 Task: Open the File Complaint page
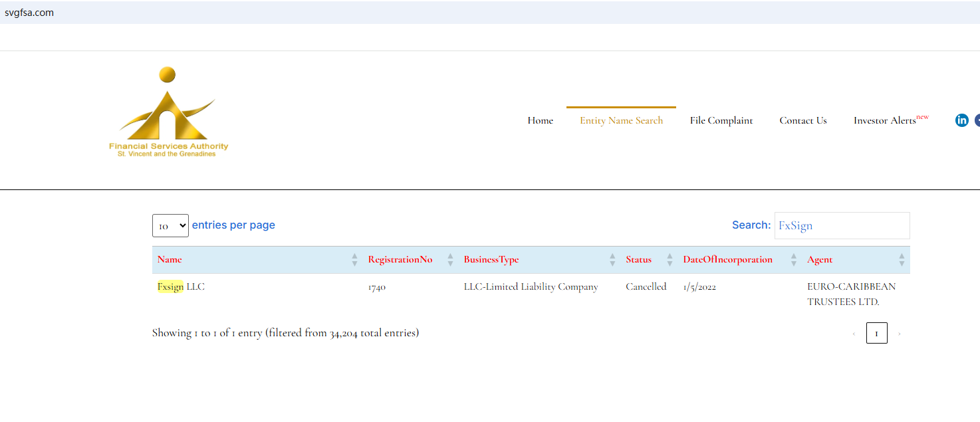721,120
